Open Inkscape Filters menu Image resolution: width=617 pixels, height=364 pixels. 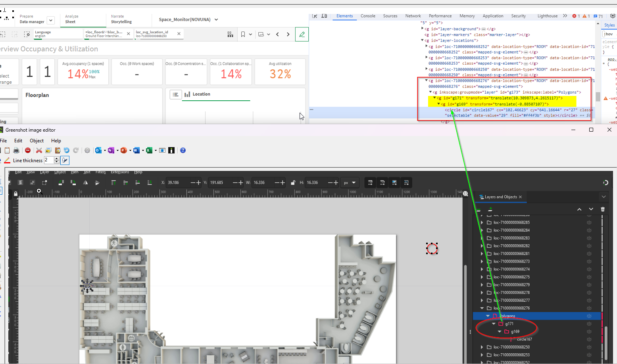click(x=101, y=172)
